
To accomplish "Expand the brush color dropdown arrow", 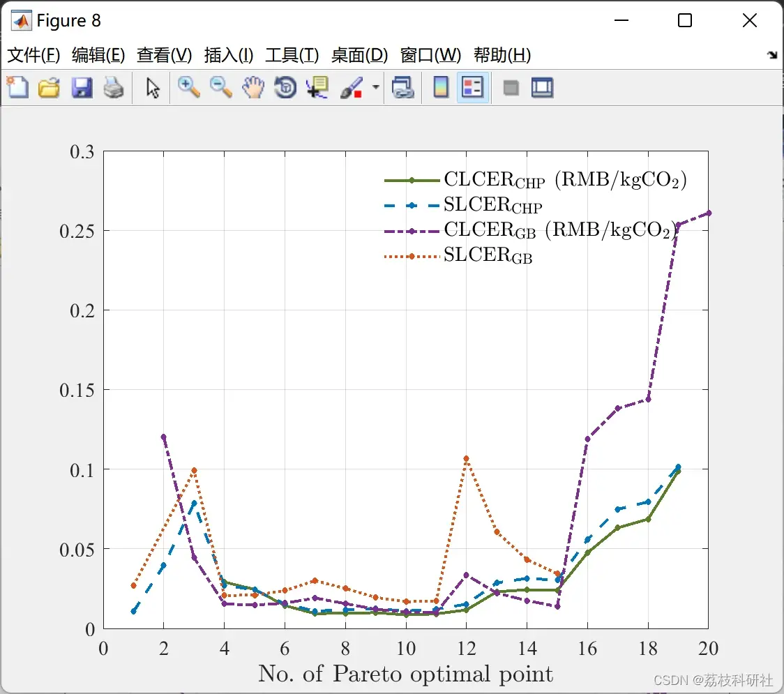I will point(375,87).
